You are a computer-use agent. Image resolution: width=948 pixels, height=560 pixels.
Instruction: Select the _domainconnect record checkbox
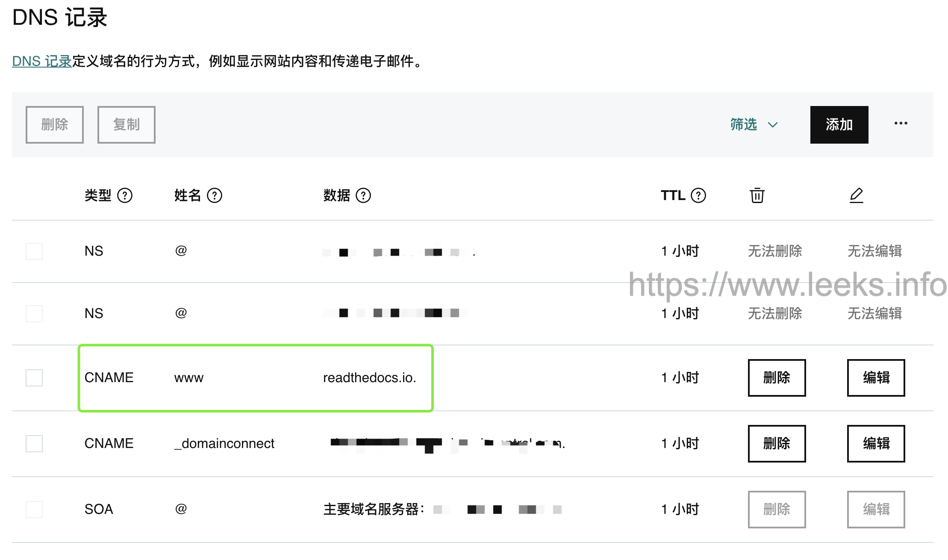coord(34,443)
